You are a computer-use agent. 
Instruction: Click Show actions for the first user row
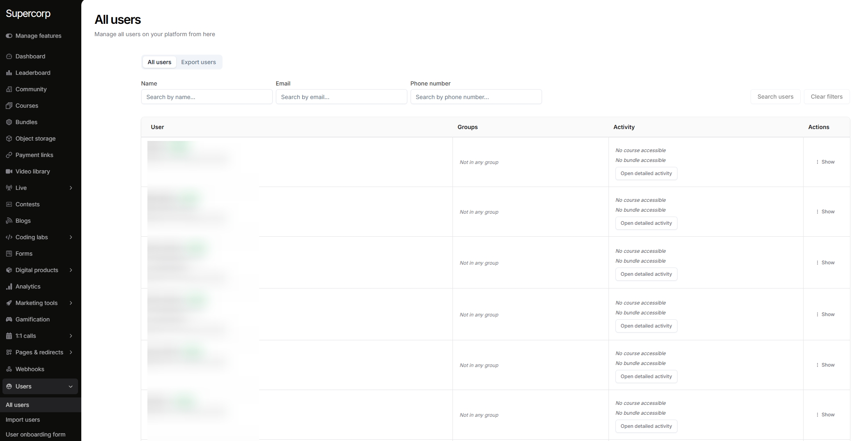tap(825, 162)
